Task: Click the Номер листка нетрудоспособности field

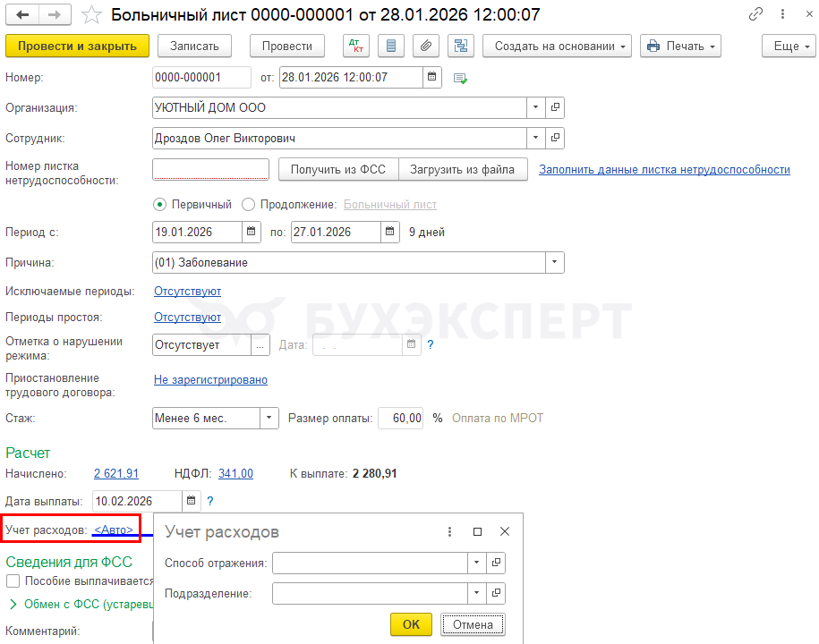Action: click(210, 170)
